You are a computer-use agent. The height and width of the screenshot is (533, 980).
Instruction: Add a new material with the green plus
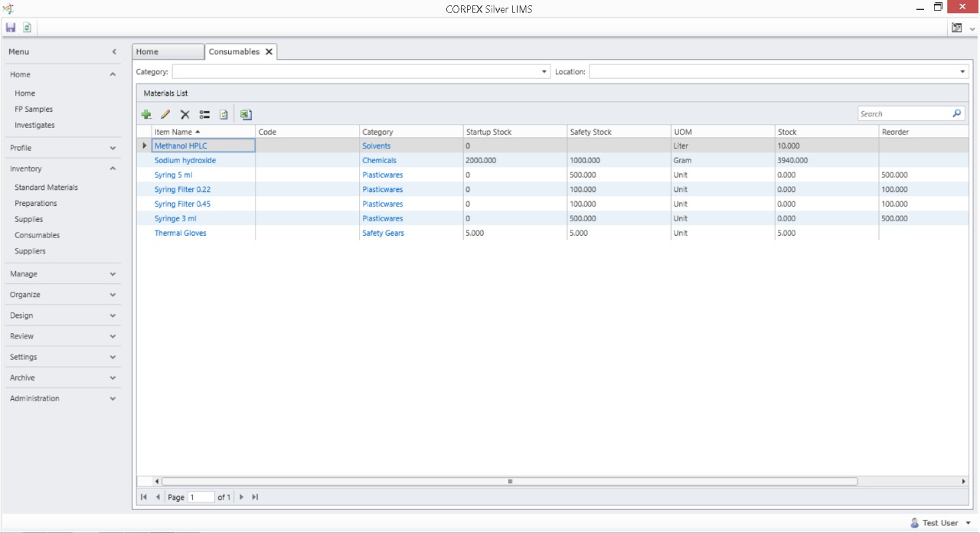coord(146,115)
